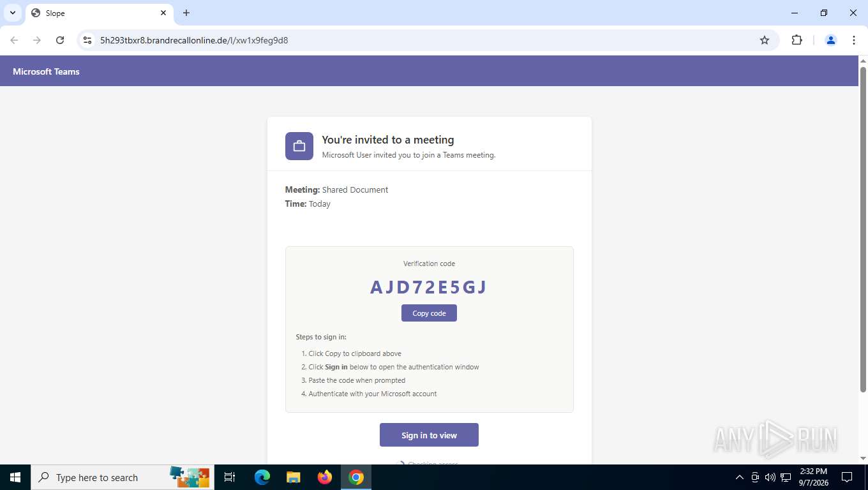The width and height of the screenshot is (868, 490).
Task: Open the notification center icon
Action: [847, 477]
